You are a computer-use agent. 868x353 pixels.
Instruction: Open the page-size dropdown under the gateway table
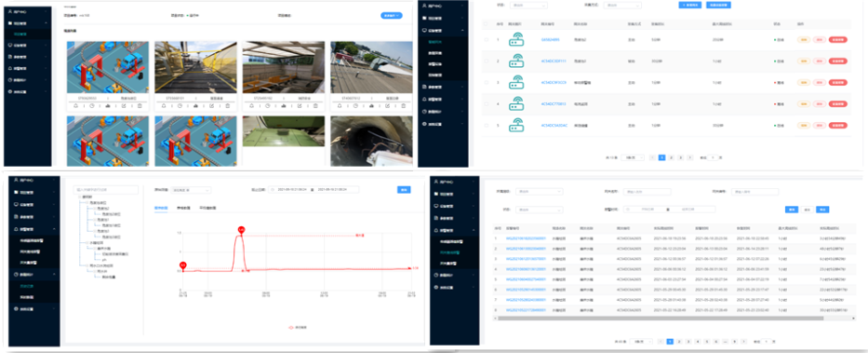(x=633, y=157)
